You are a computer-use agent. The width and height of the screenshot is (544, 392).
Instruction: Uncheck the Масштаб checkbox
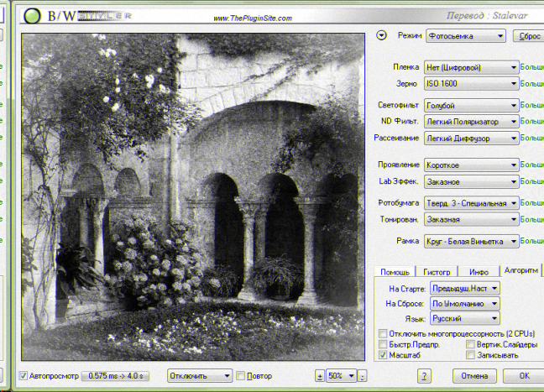coord(384,355)
